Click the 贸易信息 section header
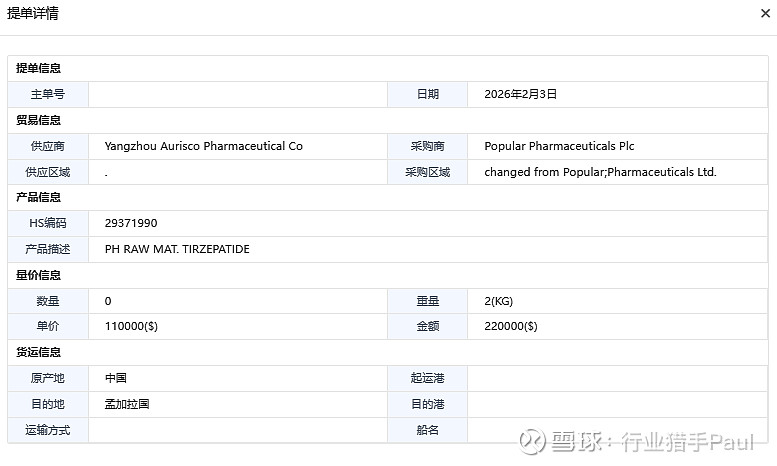 [38, 120]
